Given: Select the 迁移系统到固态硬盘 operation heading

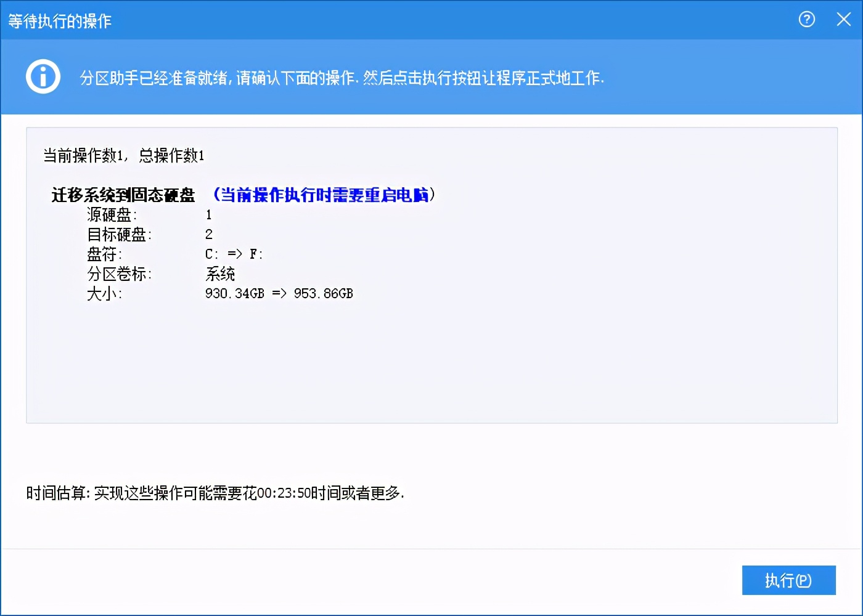Looking at the screenshot, I should coord(122,195).
